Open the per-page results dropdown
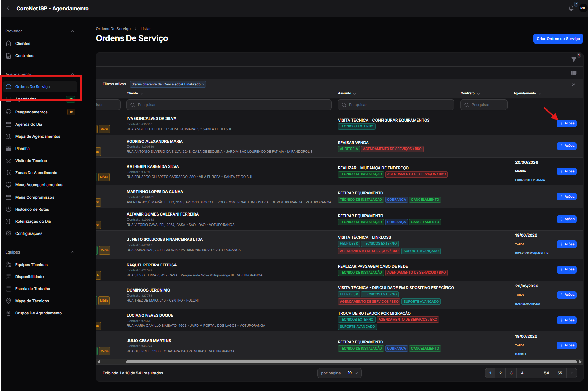Viewport: 588px width, 391px height. 353,373
